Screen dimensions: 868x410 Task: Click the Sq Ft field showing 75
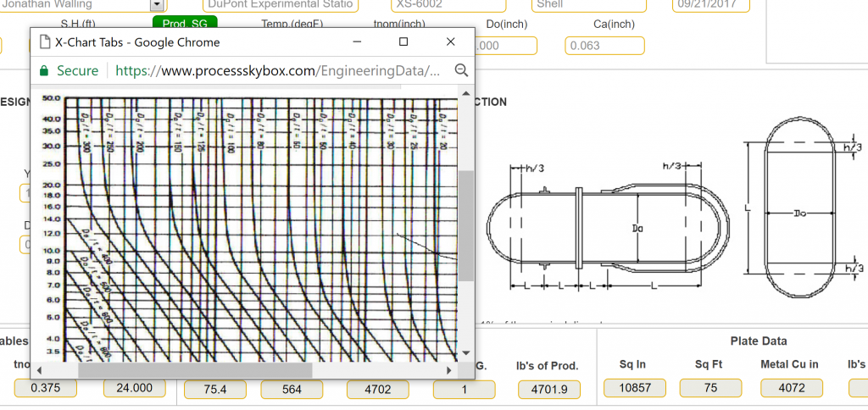click(711, 388)
